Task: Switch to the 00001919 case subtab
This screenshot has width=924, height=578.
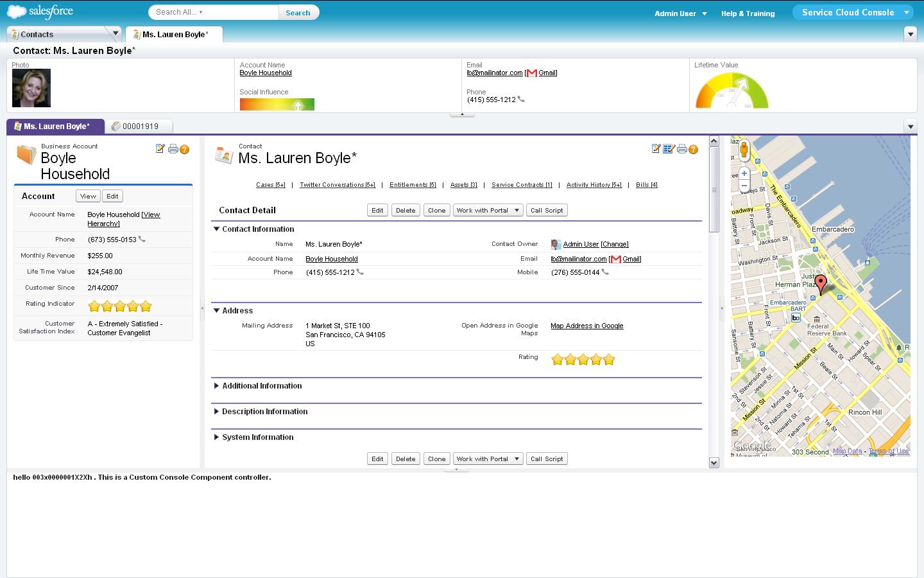Action: (140, 127)
